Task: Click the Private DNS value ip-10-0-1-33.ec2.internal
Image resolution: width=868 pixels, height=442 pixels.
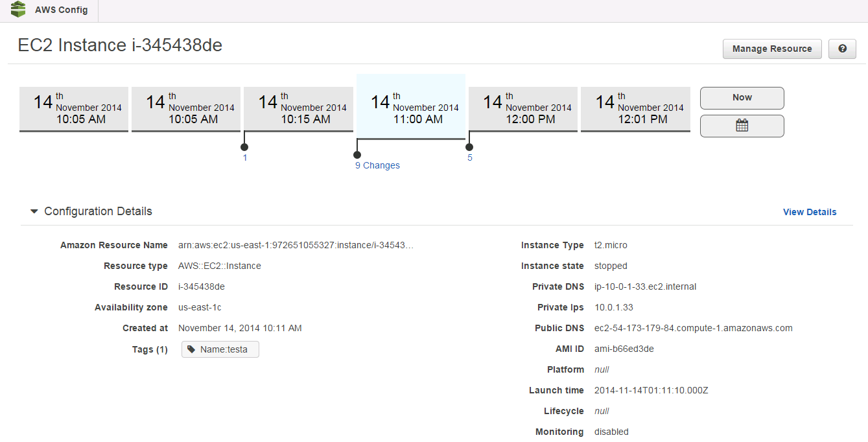Action: [x=646, y=286]
